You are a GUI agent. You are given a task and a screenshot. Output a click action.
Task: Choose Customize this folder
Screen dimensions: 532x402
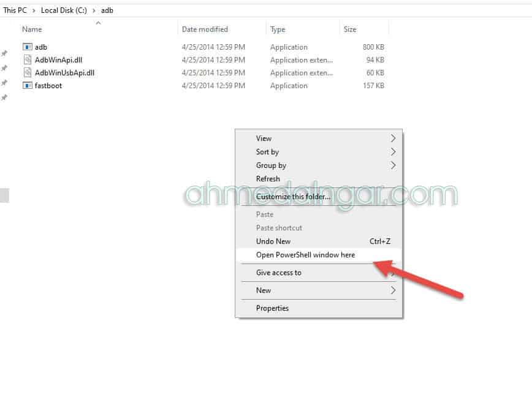click(x=319, y=197)
